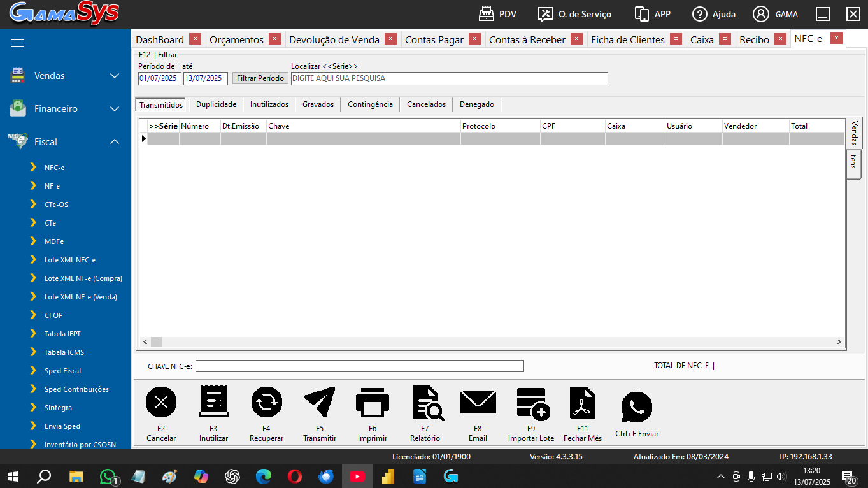
Task: Click the F8 Email envelope icon
Action: click(478, 403)
